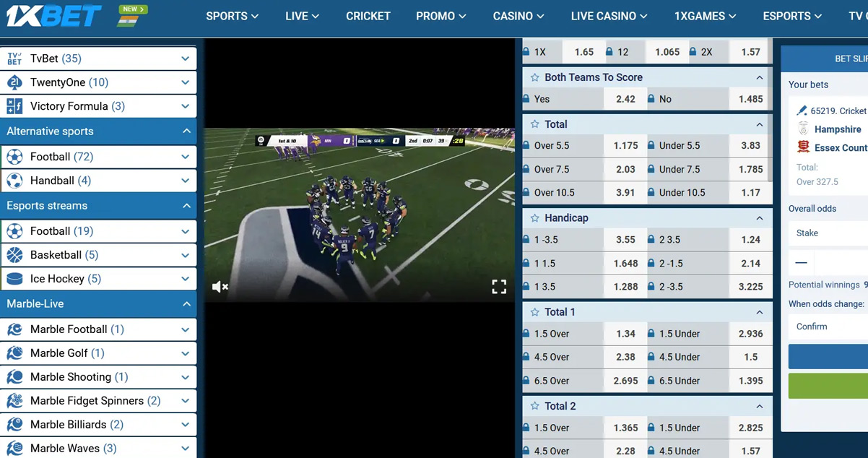Image resolution: width=868 pixels, height=458 pixels.
Task: Click the Ice Hockey puck icon
Action: (x=14, y=279)
